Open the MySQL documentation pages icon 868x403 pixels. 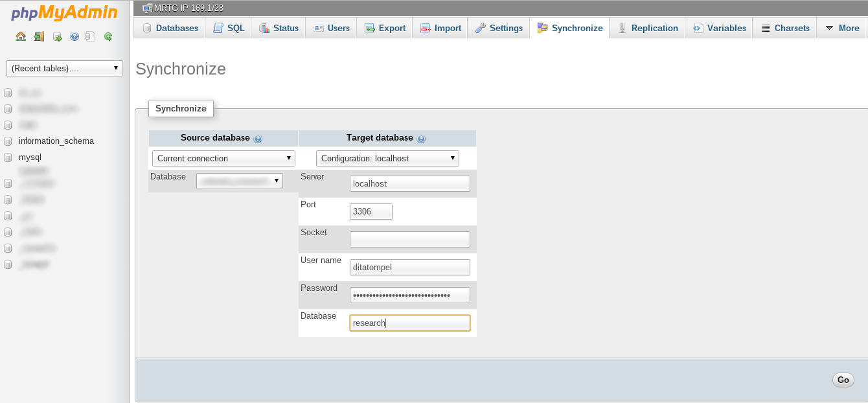pos(91,36)
